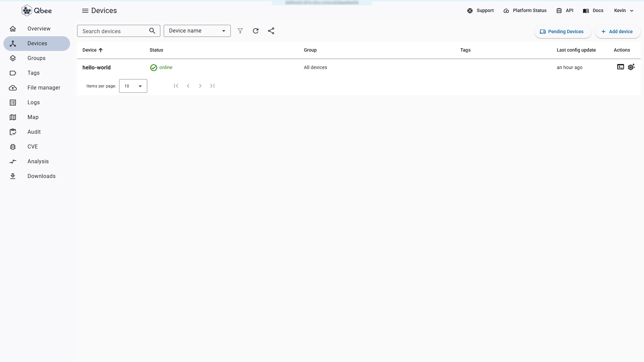Viewport: 644px width, 362px height.
Task: Click the search magnifier icon
Action: coord(152,31)
